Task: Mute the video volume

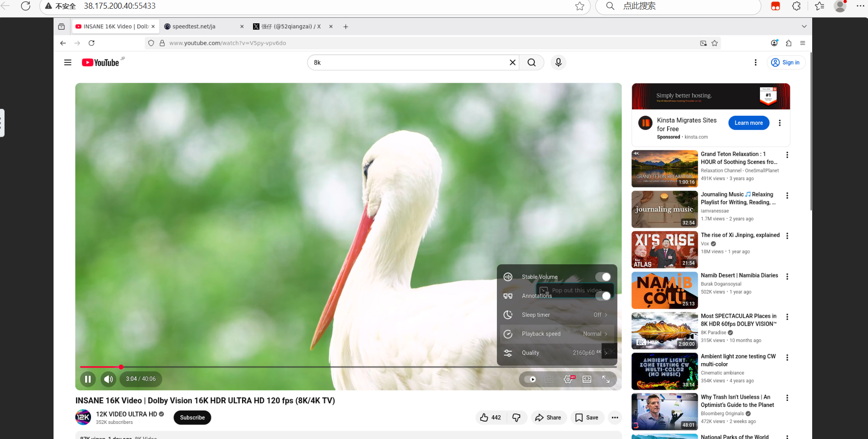Action: click(108, 379)
